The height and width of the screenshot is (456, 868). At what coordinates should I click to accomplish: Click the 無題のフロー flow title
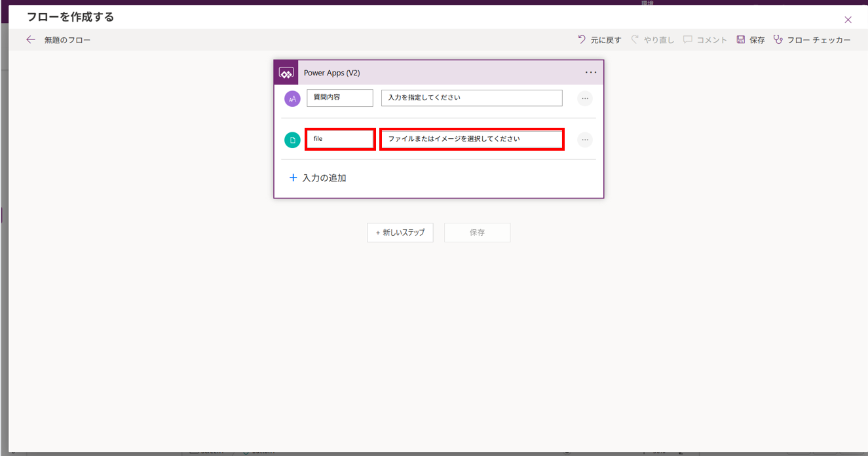67,40
